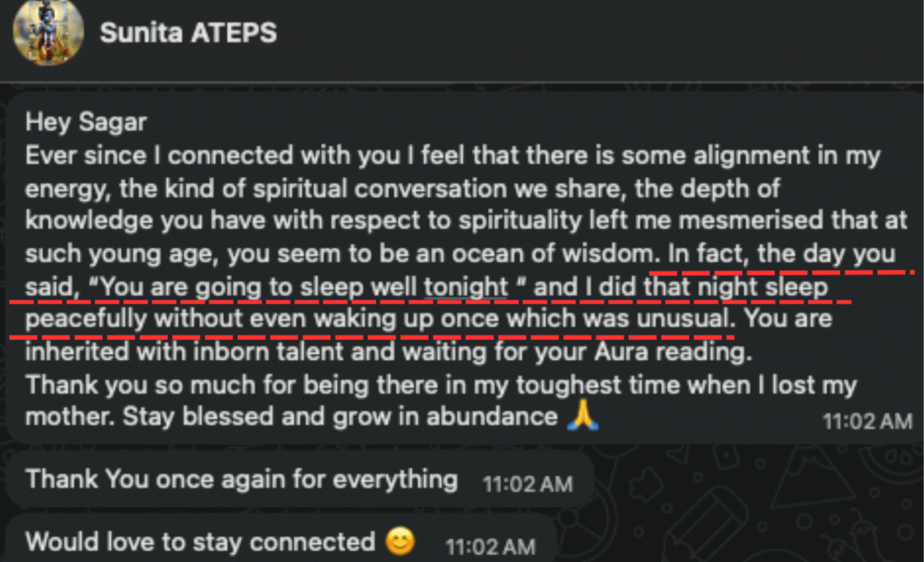This screenshot has width=924, height=562.
Task: Click timestamp beside "Would love to stay connected"
Action: coord(490,546)
